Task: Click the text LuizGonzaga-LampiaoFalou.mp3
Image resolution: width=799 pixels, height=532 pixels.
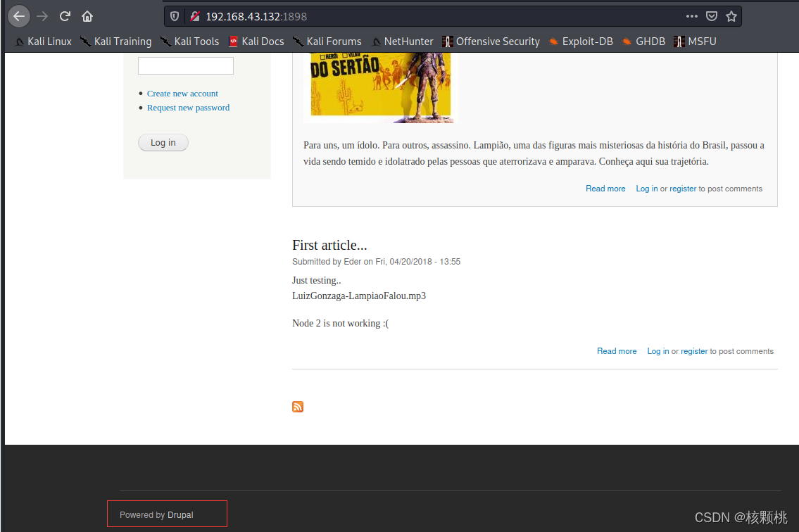Action: [x=359, y=296]
